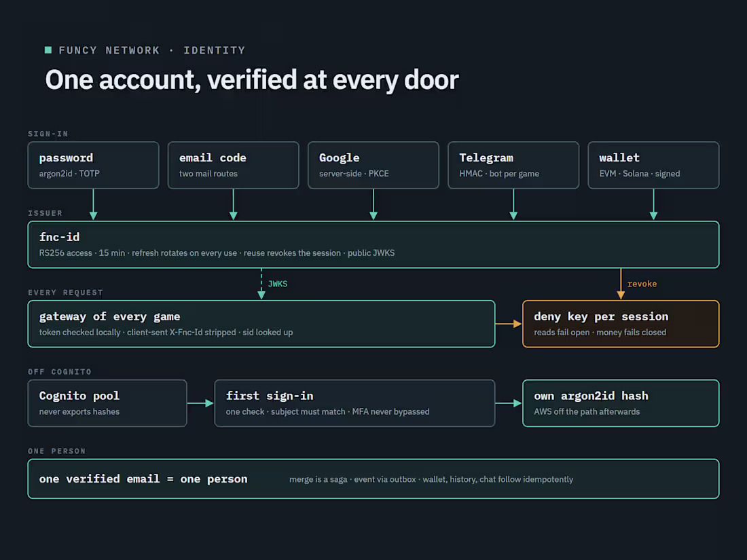
Task: Click the token checked locally description line
Action: point(166,333)
